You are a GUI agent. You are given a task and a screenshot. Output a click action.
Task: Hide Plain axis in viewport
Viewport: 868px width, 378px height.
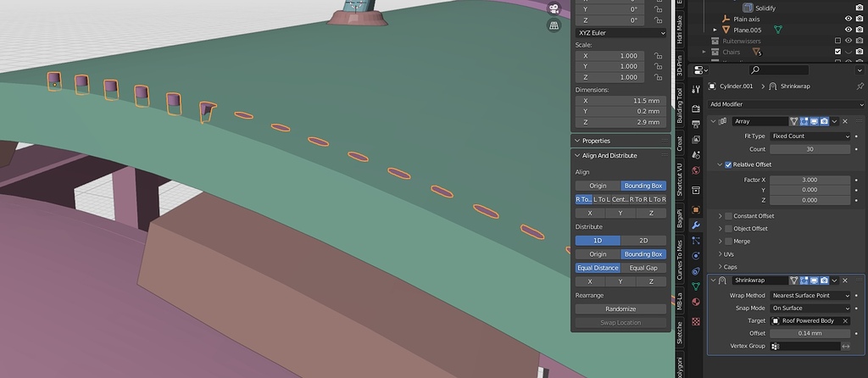(848, 19)
